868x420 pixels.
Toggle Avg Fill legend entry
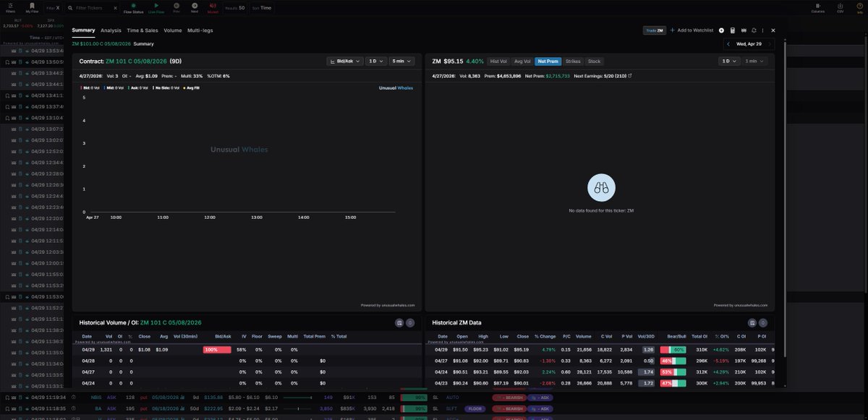point(190,87)
